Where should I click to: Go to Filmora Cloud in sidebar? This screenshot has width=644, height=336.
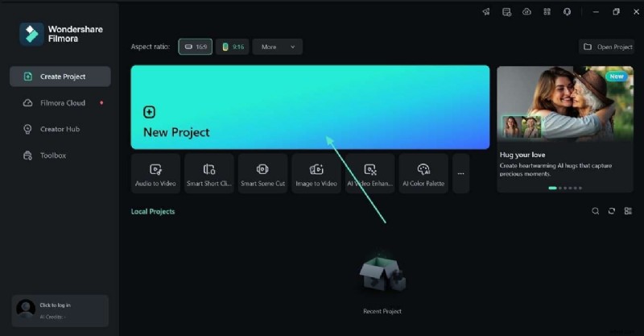click(x=63, y=103)
